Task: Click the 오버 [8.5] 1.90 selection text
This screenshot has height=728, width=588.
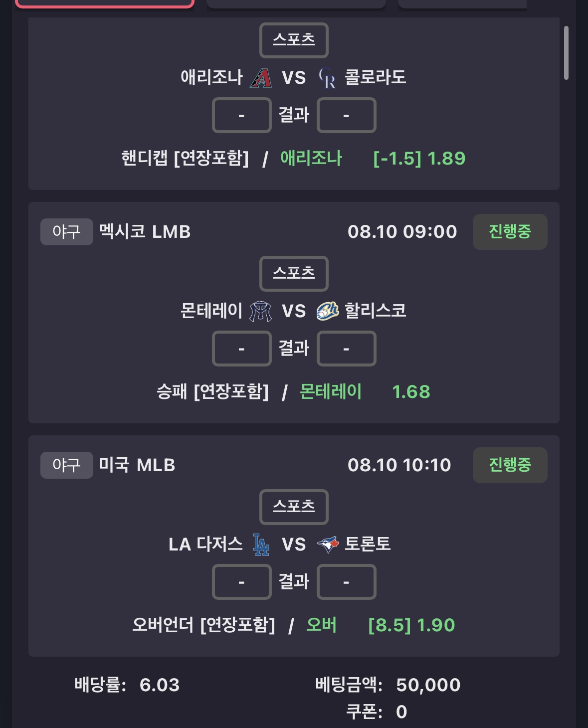Action: [x=381, y=625]
